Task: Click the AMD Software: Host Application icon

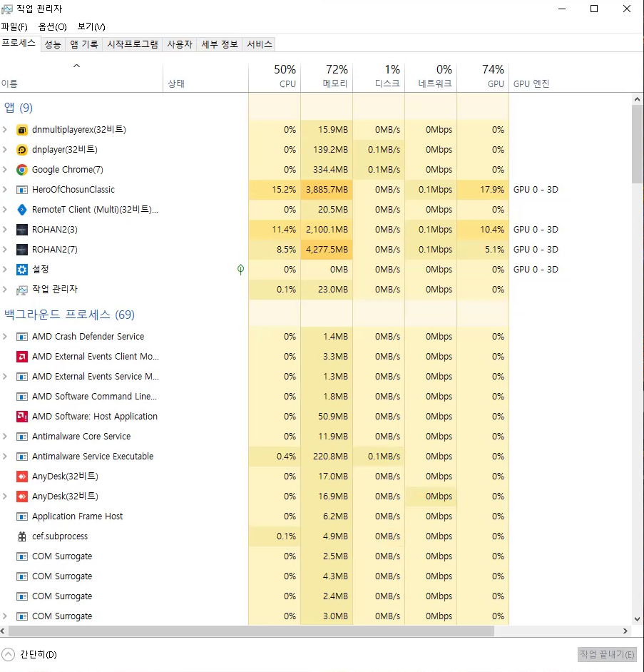Action: point(22,417)
